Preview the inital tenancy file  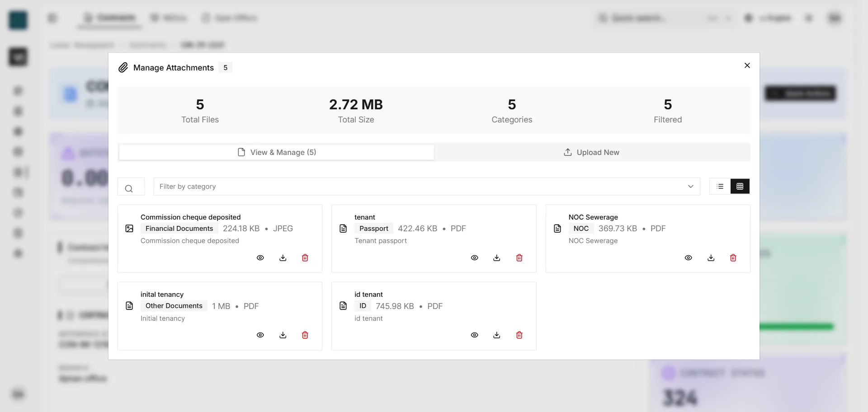[260, 335]
